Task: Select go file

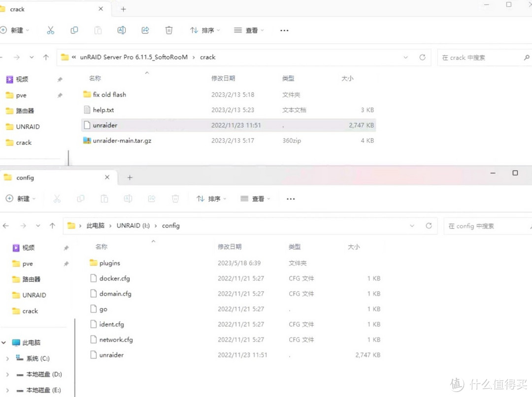Action: [x=103, y=309]
